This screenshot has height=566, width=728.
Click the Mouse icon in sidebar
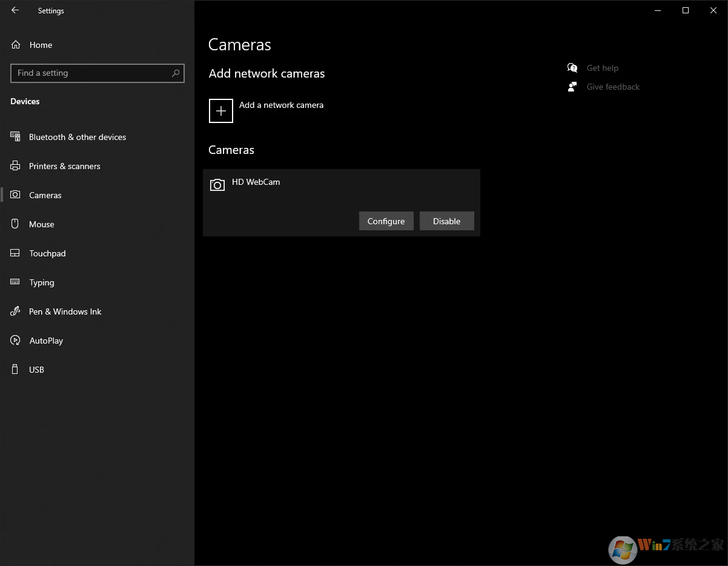point(15,224)
